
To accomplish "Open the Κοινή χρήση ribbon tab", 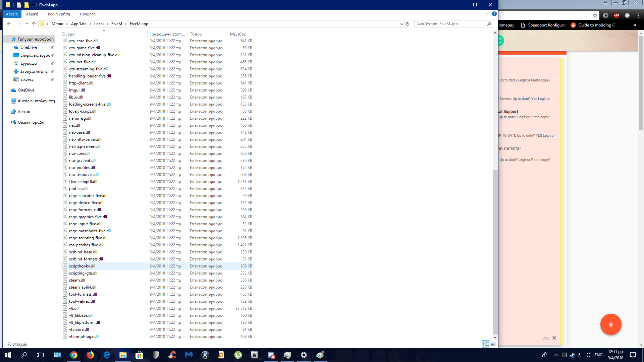I will point(59,14).
